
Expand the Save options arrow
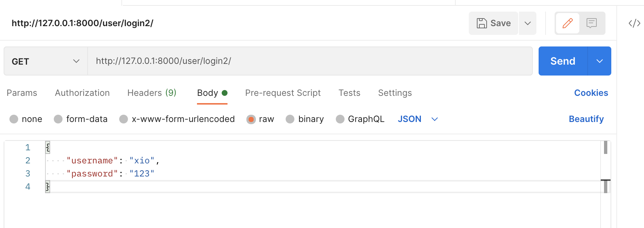[528, 23]
